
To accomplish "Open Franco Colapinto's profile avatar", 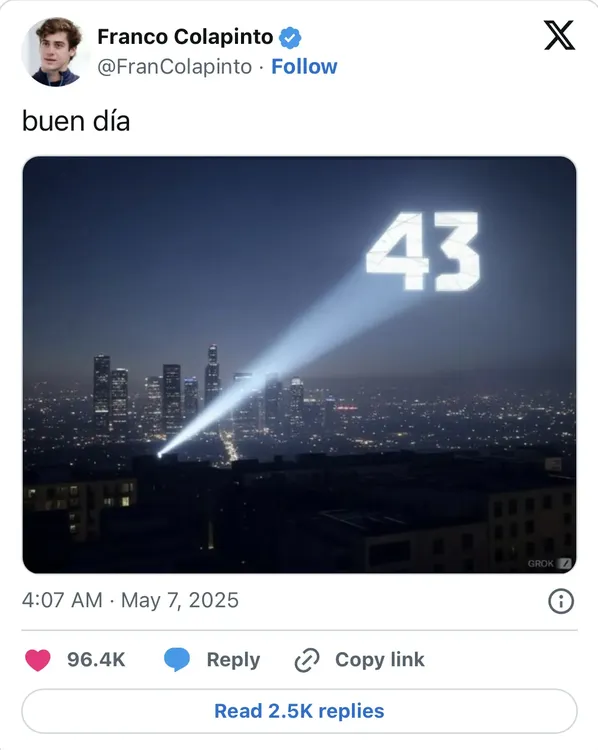I will coord(52,52).
